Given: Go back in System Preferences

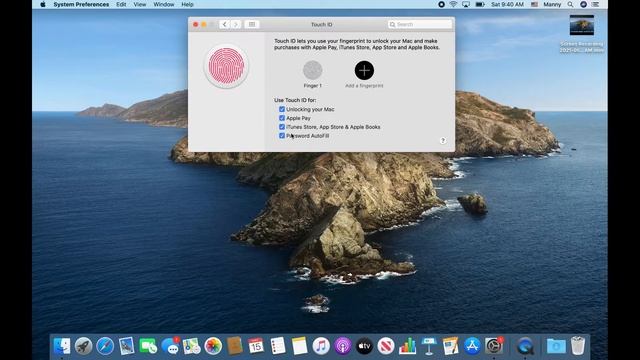Looking at the screenshot, I should point(224,24).
